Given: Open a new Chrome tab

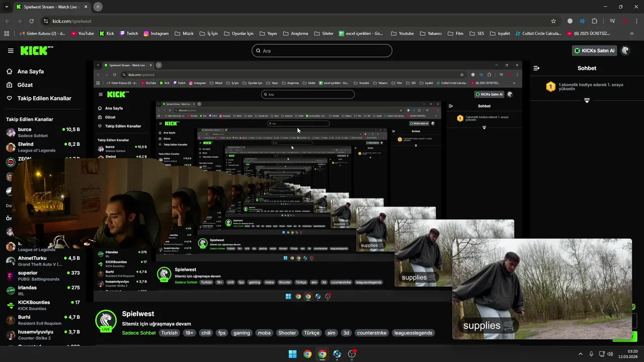Looking at the screenshot, I should pos(98,7).
